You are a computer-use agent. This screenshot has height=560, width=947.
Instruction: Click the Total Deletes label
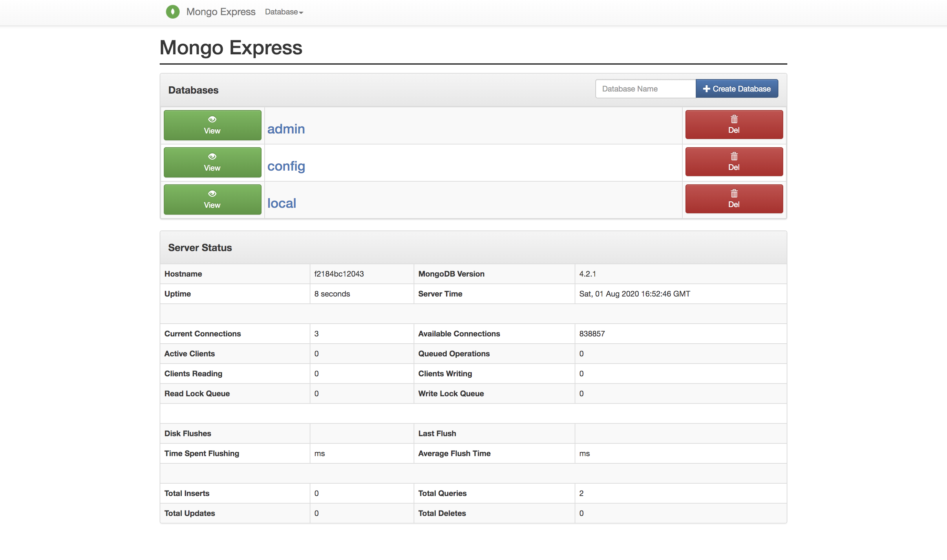coord(441,514)
